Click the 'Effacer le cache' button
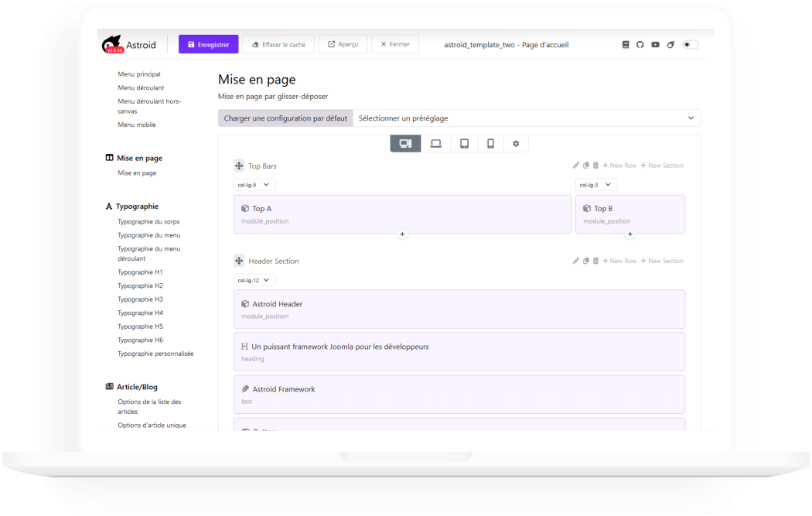Image resolution: width=812 pixels, height=516 pixels. pyautogui.click(x=278, y=45)
